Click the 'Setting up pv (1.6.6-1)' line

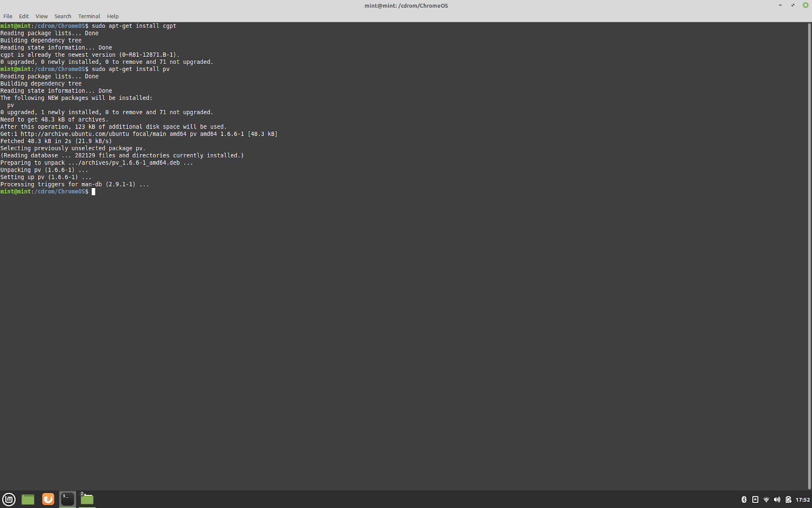46,177
